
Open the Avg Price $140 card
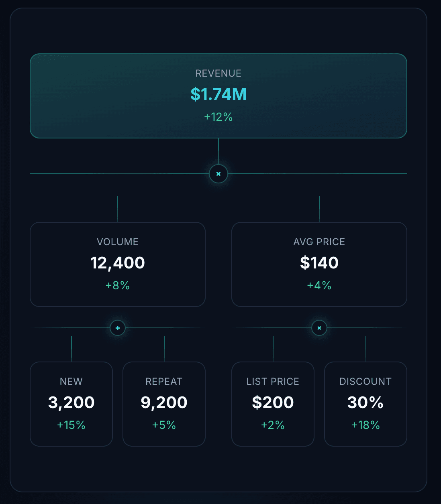[319, 264]
